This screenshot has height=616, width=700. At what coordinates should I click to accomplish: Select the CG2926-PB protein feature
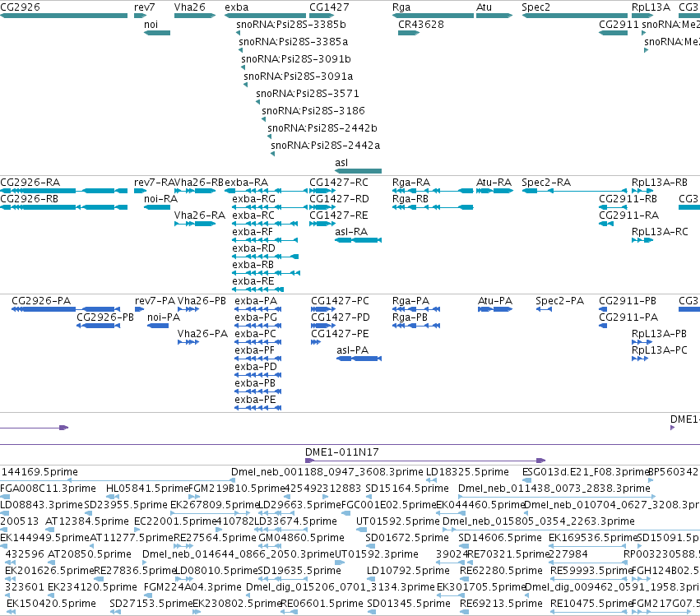(x=98, y=326)
